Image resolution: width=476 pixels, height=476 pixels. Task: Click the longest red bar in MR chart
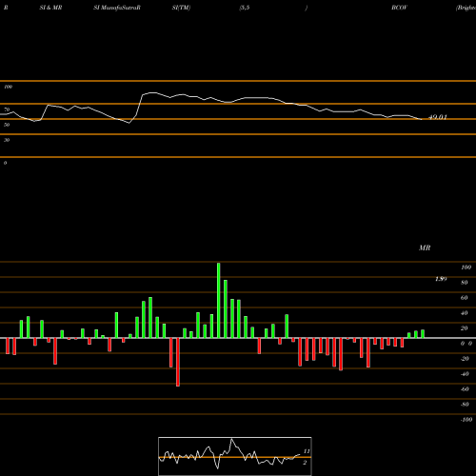point(178,362)
